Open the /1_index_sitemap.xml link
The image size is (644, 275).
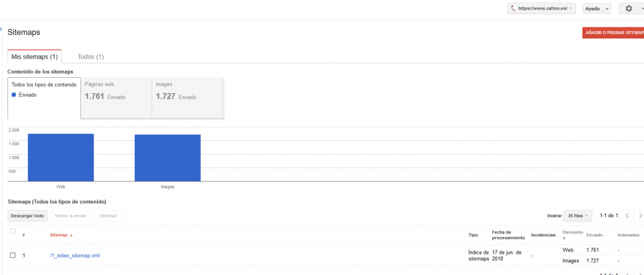pyautogui.click(x=75, y=256)
